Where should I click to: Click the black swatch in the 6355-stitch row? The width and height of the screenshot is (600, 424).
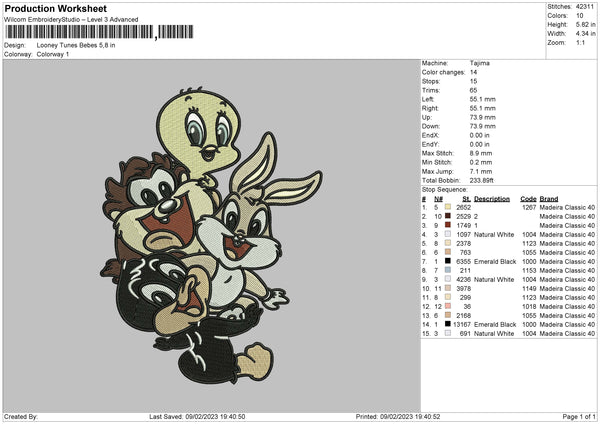448,261
